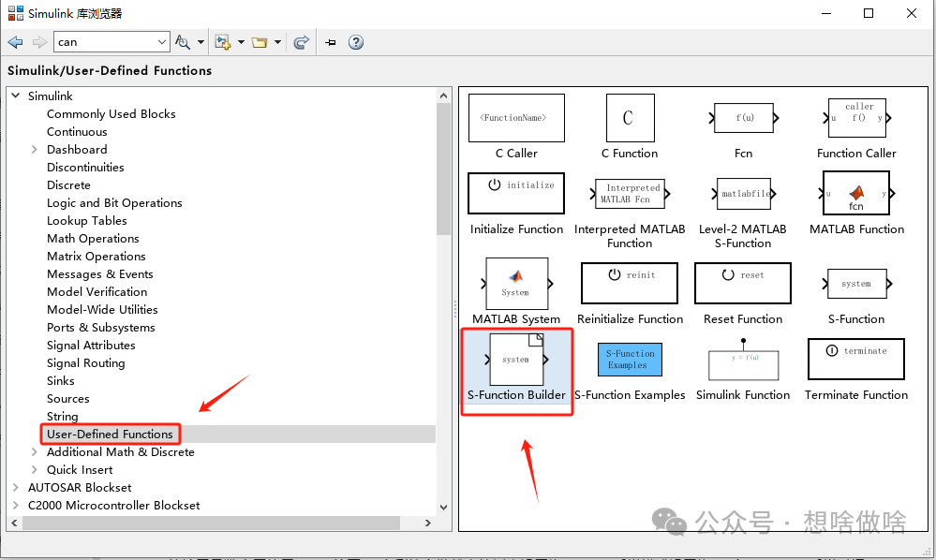This screenshot has width=936, height=560.
Task: Open help with the question mark icon
Action: 356,42
